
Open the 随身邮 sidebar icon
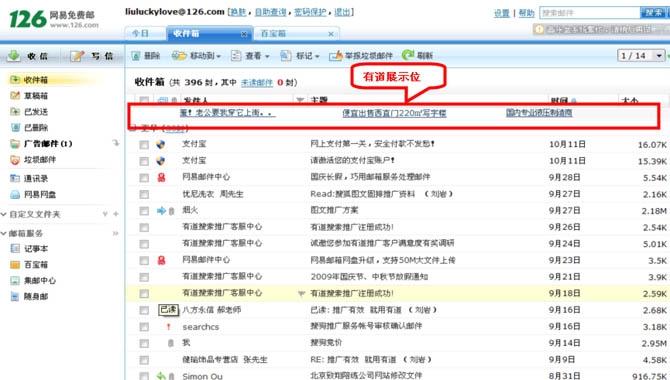pyautogui.click(x=15, y=296)
